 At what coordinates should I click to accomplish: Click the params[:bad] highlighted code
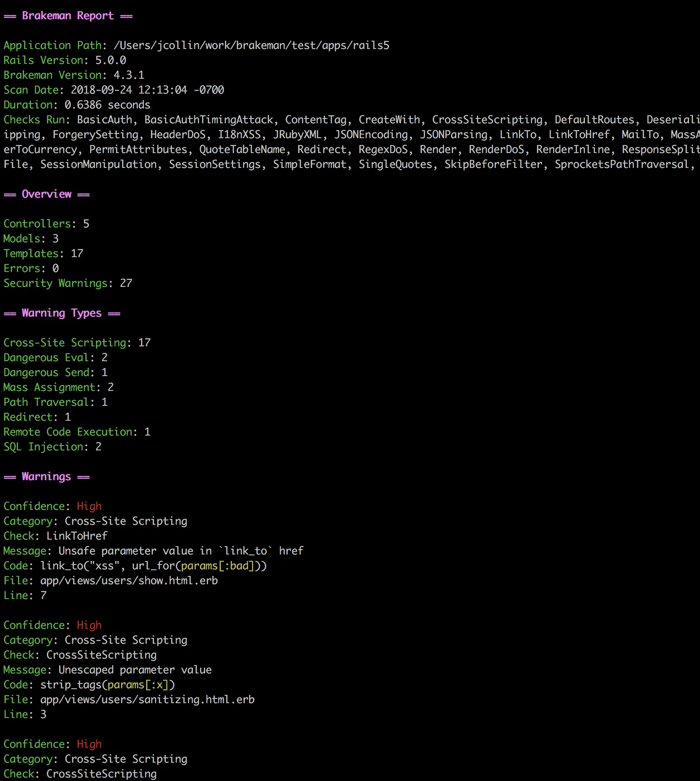(217, 566)
